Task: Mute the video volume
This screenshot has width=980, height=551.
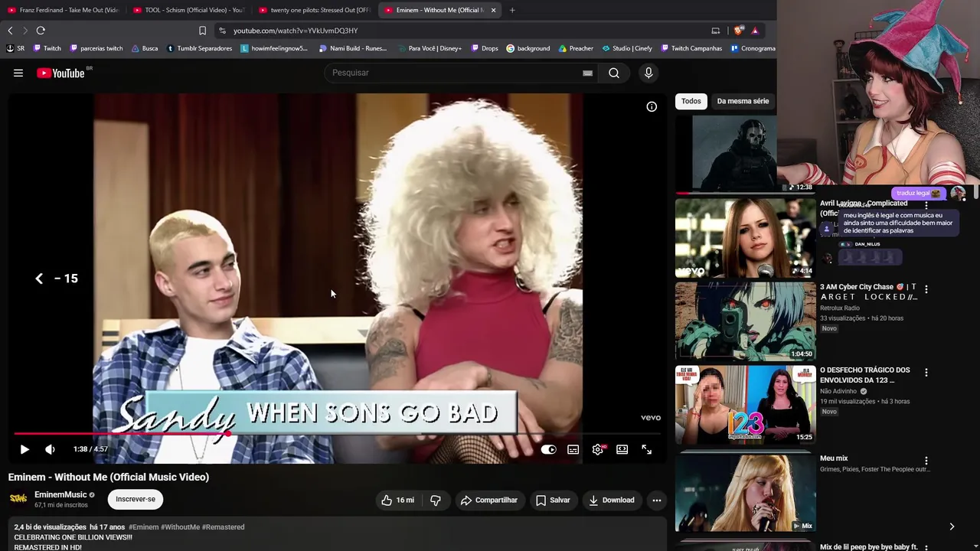Action: click(x=50, y=449)
